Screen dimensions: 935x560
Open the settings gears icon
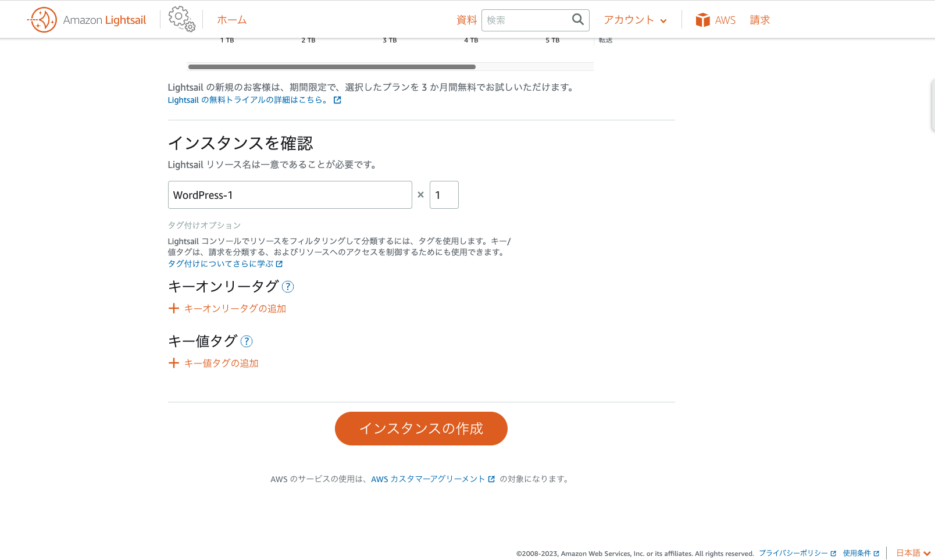pos(181,19)
